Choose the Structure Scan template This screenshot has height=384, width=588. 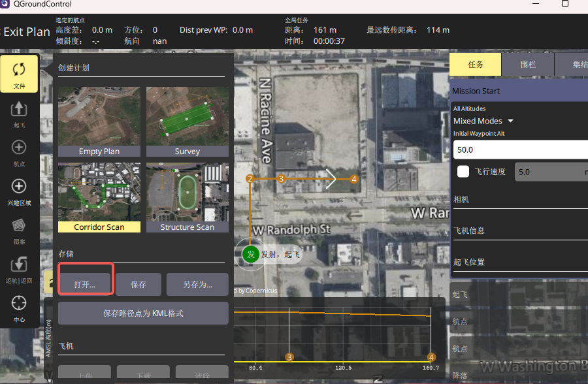(188, 197)
